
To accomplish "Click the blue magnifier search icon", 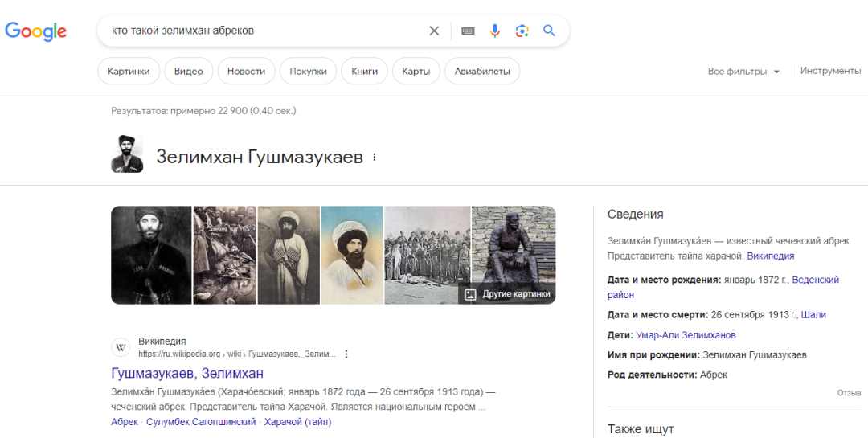I will pyautogui.click(x=550, y=31).
